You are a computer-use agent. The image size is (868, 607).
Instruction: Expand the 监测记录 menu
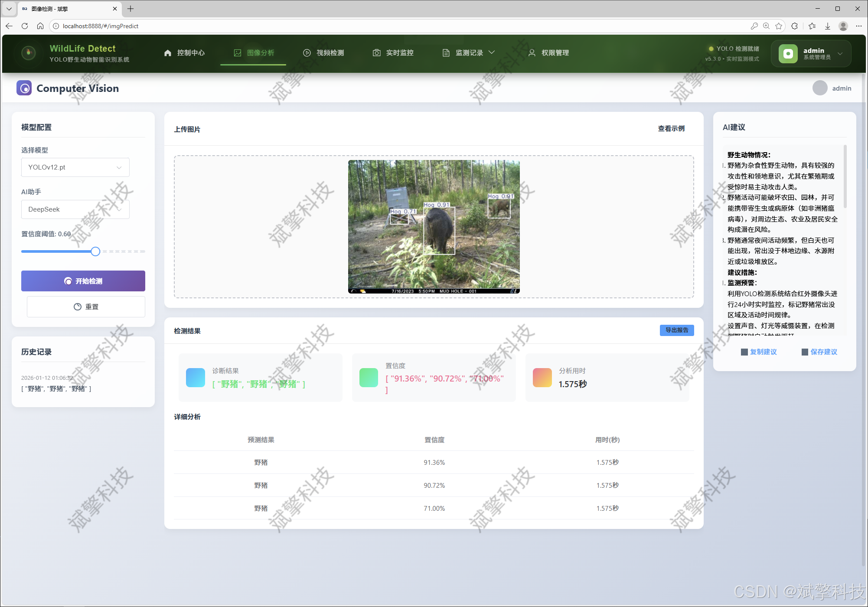point(469,53)
